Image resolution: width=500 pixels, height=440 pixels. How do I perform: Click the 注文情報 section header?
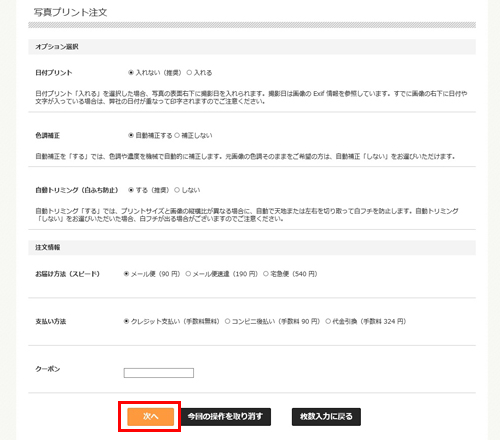coord(252,247)
